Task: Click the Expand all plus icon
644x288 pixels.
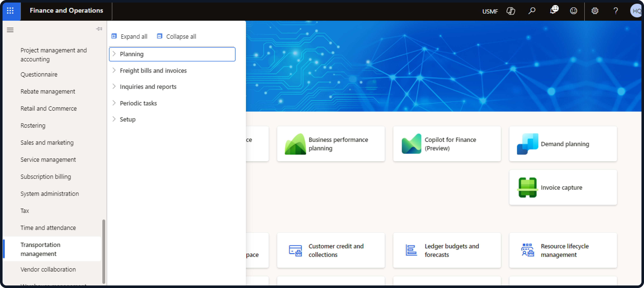Action: [x=114, y=36]
